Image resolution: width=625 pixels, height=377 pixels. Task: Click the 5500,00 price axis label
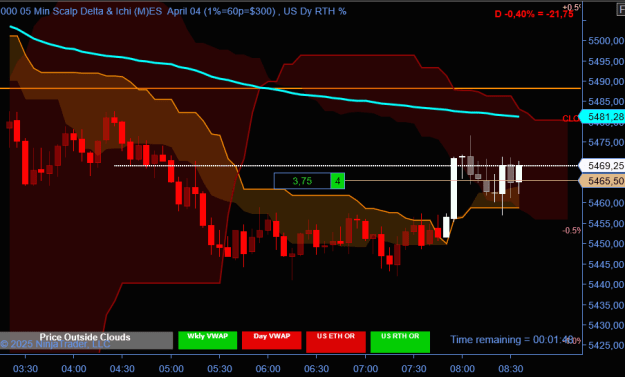point(606,41)
